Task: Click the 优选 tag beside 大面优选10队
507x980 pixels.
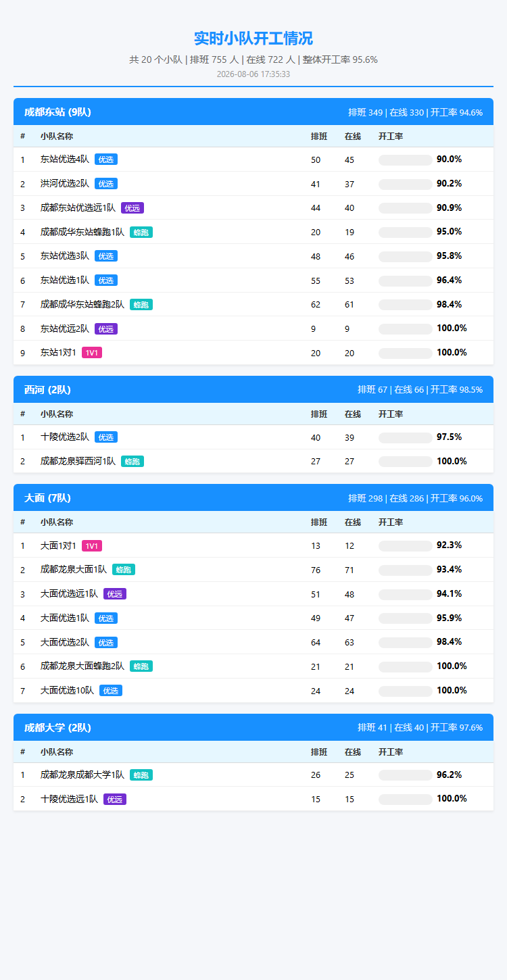Action: tap(111, 691)
